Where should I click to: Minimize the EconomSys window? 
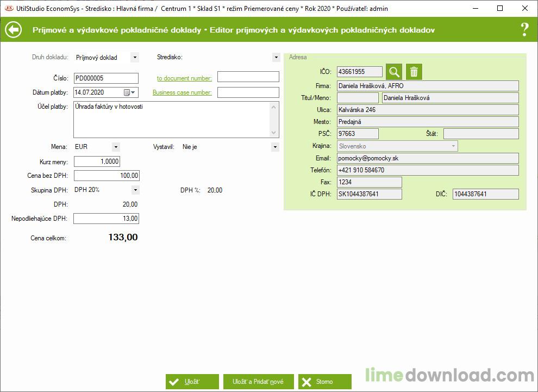[476, 8]
